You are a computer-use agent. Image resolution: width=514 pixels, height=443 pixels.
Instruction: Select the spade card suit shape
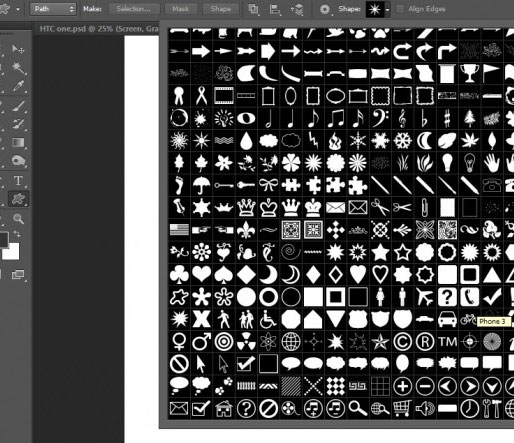coord(224,275)
